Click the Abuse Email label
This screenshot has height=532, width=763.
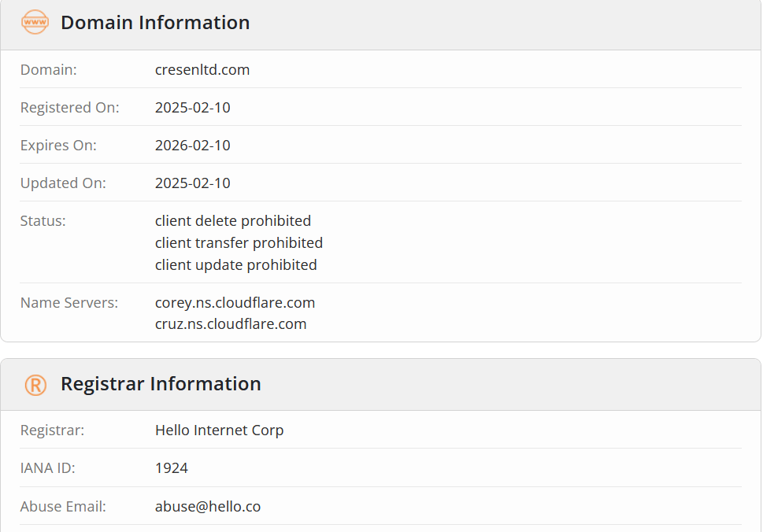63,506
